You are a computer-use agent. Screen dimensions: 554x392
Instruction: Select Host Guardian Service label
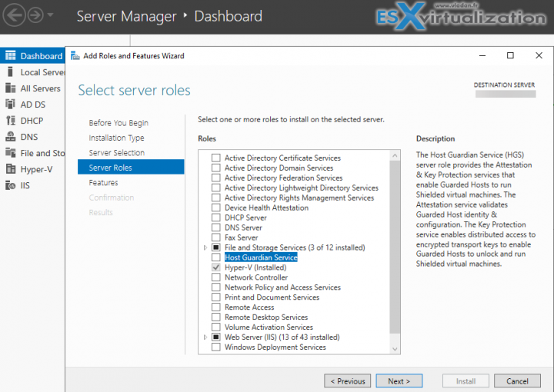[x=261, y=257]
